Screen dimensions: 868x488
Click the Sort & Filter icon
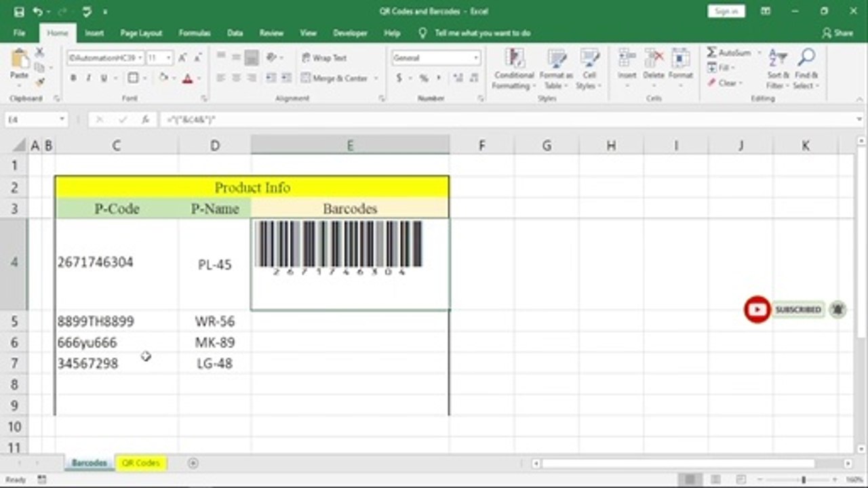pyautogui.click(x=778, y=58)
